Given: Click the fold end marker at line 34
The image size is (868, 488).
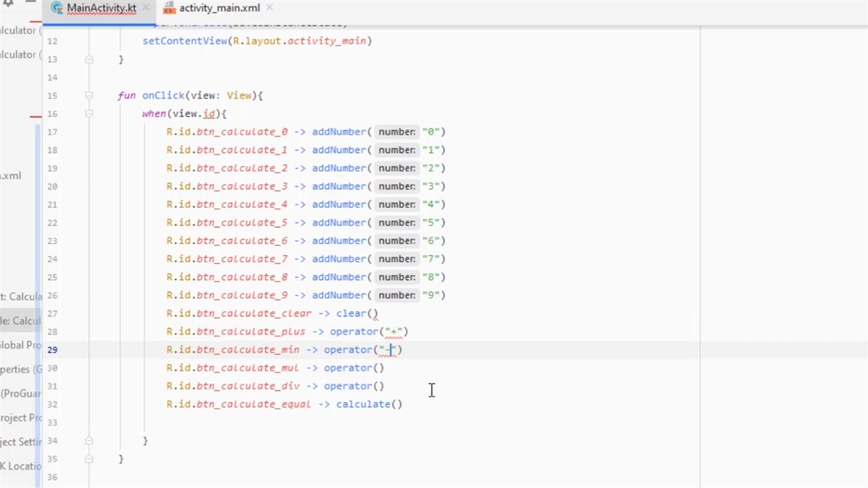Looking at the screenshot, I should click(89, 441).
